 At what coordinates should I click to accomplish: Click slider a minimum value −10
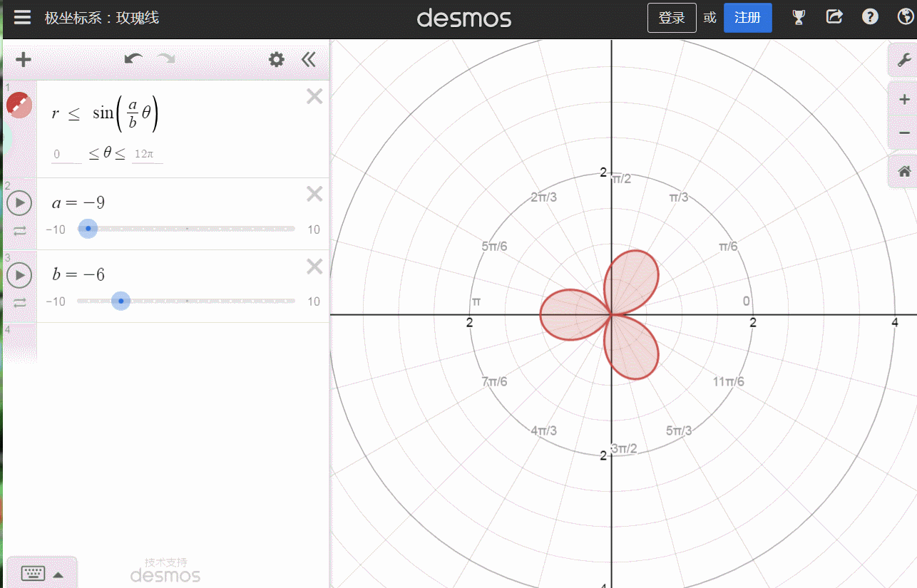[x=56, y=229]
